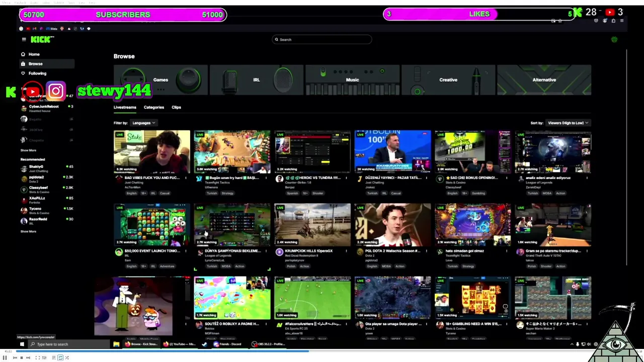
Task: Open the Stake stream thumbnail
Action: tap(152, 152)
